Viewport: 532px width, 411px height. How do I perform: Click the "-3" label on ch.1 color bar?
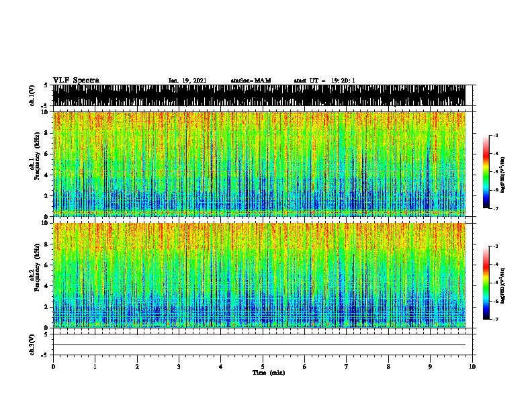pos(495,135)
